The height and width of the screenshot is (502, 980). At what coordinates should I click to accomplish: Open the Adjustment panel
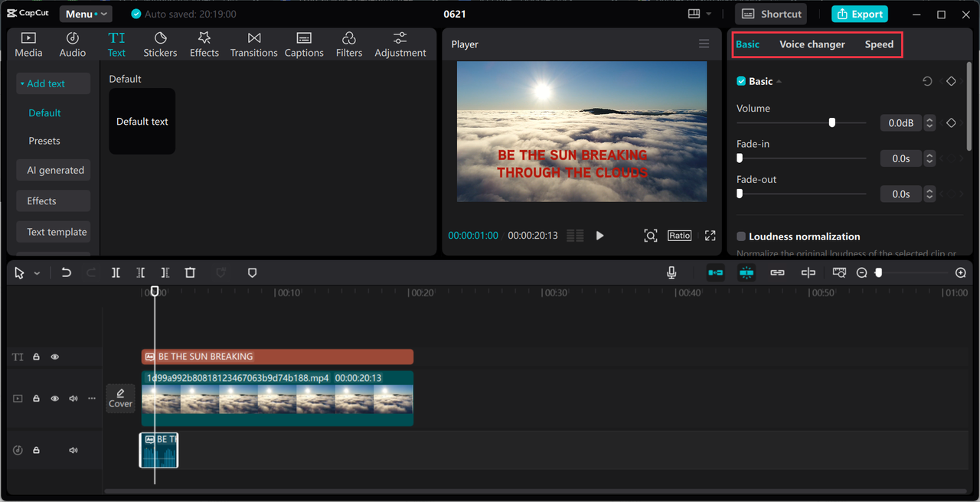[x=400, y=44]
